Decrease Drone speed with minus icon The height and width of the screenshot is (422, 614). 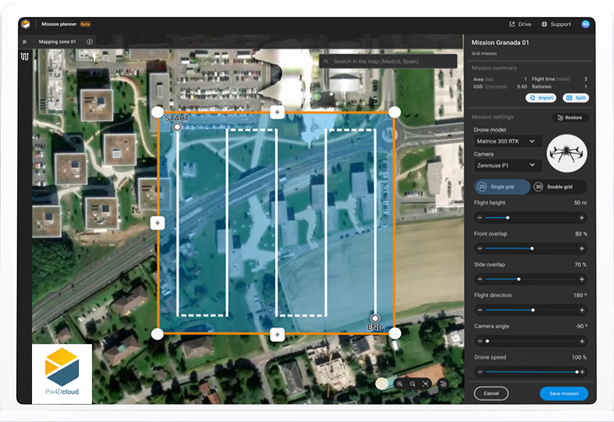pyautogui.click(x=480, y=372)
